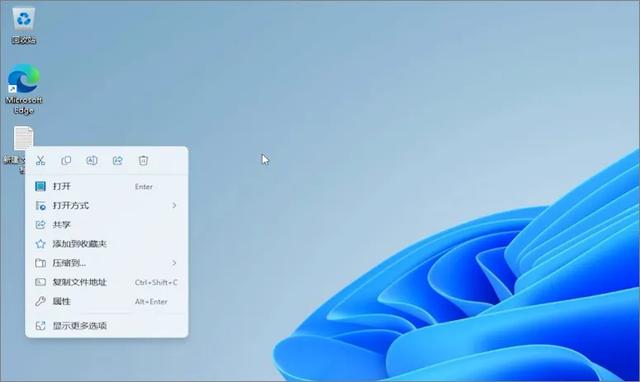Expand the 打开方式 submenu arrow
Viewport: 640px width, 382px height.
pyautogui.click(x=174, y=205)
